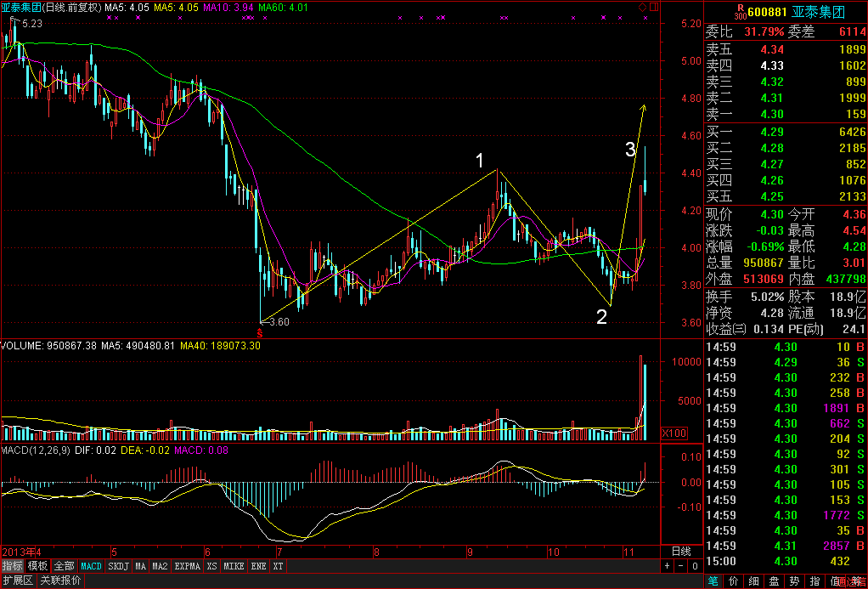Viewport: 868px width, 589px height.
Task: Click the 买一 volume 6426
Action: 853,132
